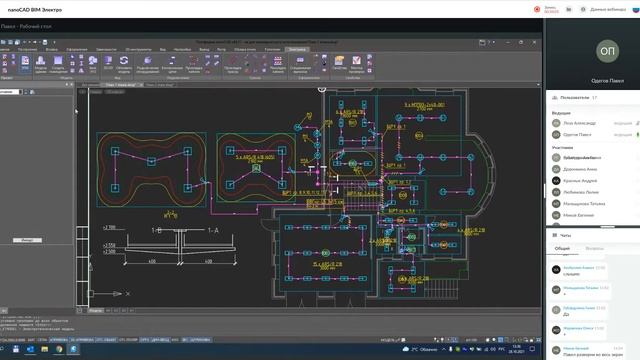This screenshot has width=640, height=360.
Task: Switch to Вопросы chat tab
Action: coord(594,248)
